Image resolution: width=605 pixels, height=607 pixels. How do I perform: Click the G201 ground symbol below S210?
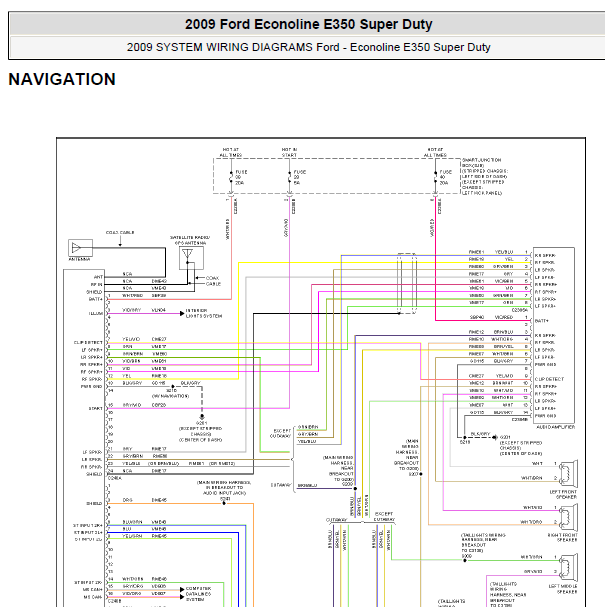[202, 417]
